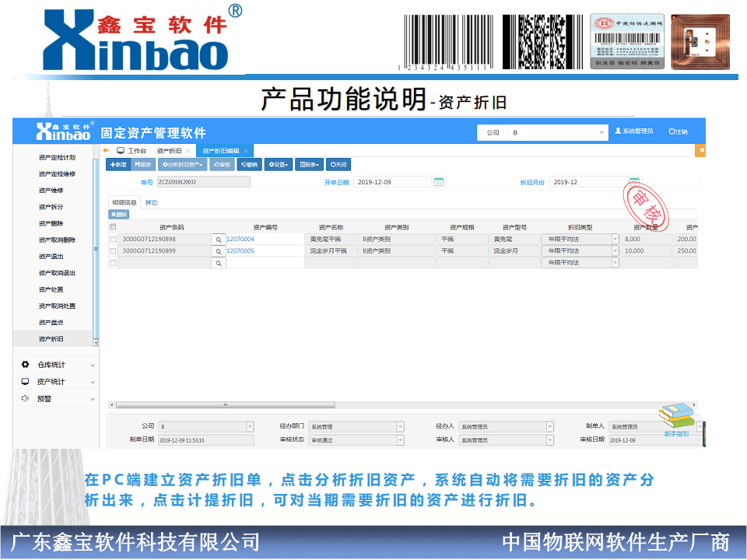Open the 工作台 workbench tab
Image resolution: width=747 pixels, height=560 pixels.
(132, 150)
